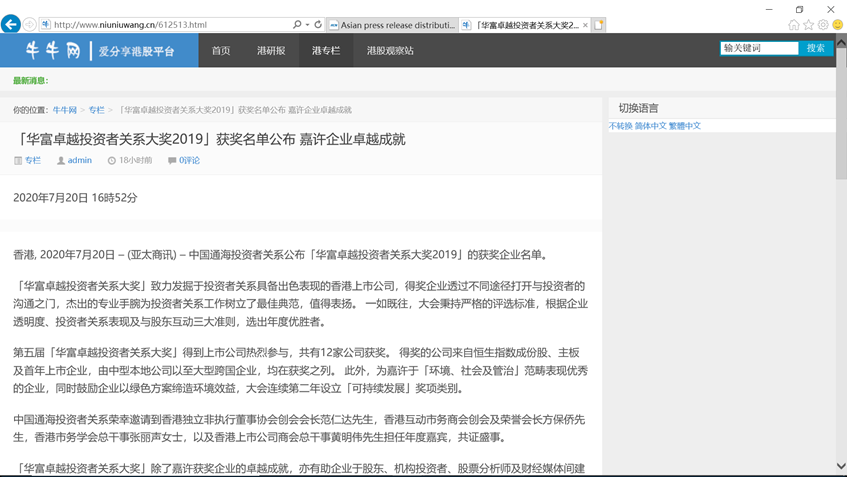Select the 华富卓越投资者关系大奖 browser tab
Screen dimensions: 847x477
coord(524,25)
